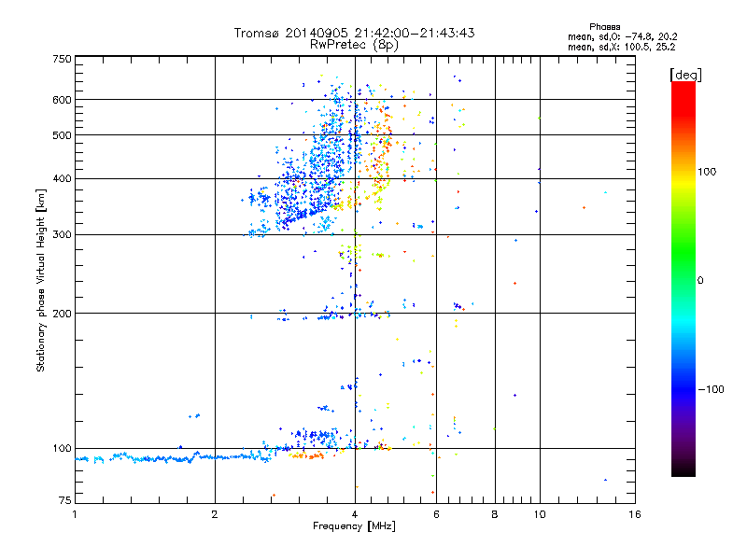Screen dimensions: 747x560
Task: Click the colorbar tick label '-100'
Action: [x=711, y=389]
